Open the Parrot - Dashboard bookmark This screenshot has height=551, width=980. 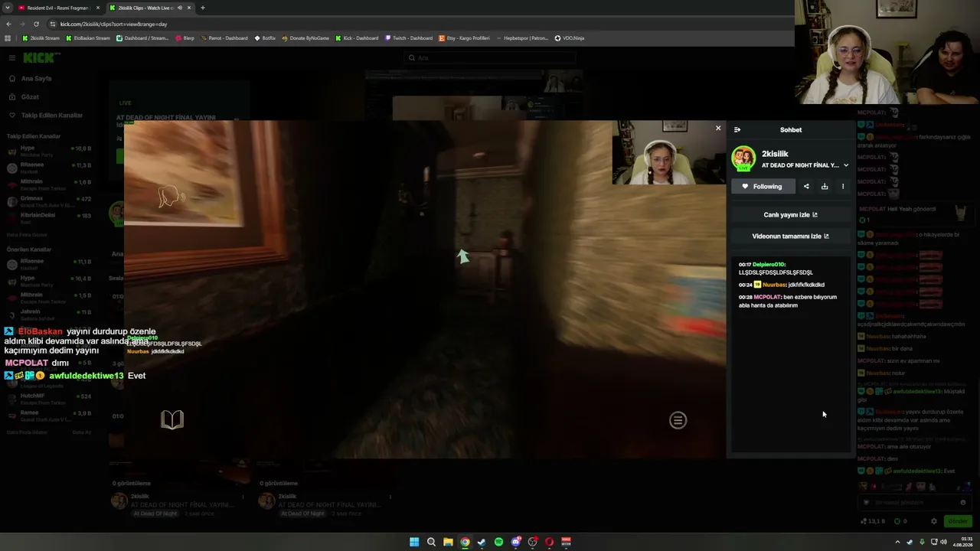[x=224, y=38]
